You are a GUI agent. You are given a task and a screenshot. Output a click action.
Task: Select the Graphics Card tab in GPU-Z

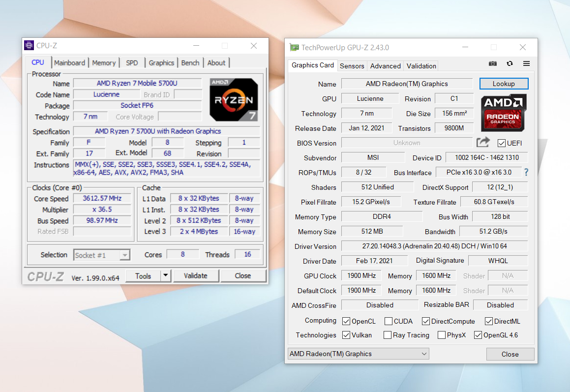click(x=313, y=65)
